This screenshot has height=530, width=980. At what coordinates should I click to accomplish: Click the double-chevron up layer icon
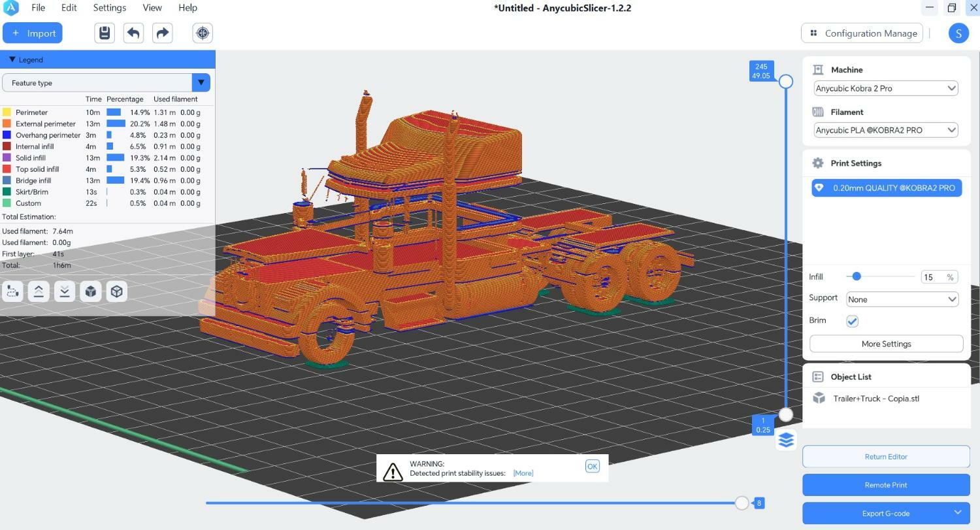39,291
